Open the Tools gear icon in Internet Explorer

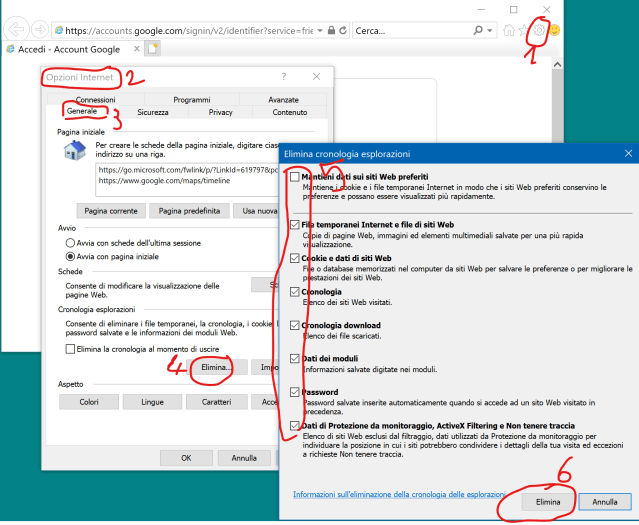click(x=539, y=30)
